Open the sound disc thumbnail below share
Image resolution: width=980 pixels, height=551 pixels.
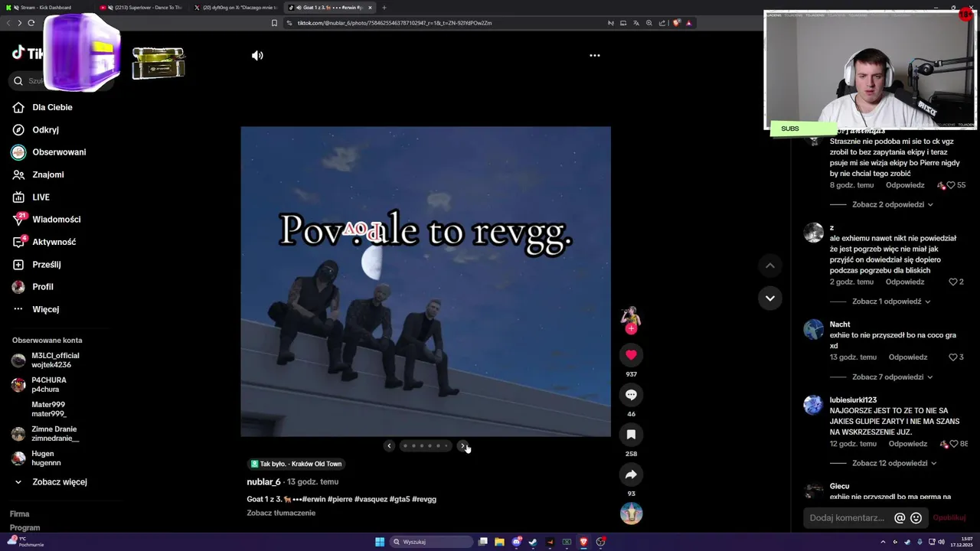[x=631, y=514]
